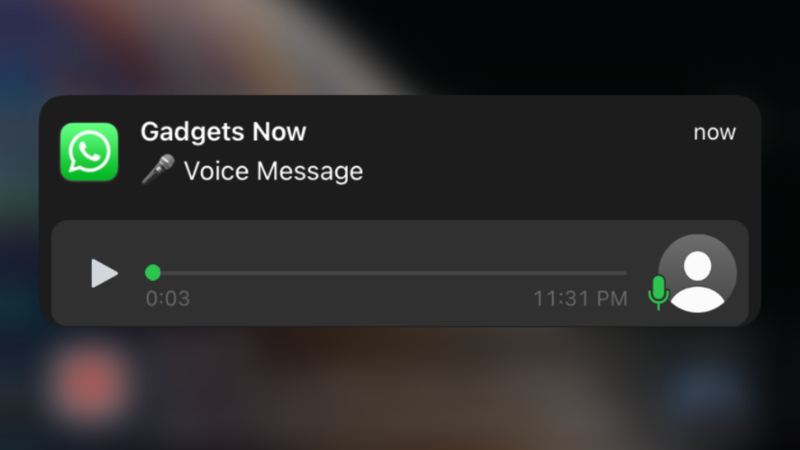Screen dimensions: 800x450
Task: Click the 'now' timestamp
Action: click(x=714, y=133)
